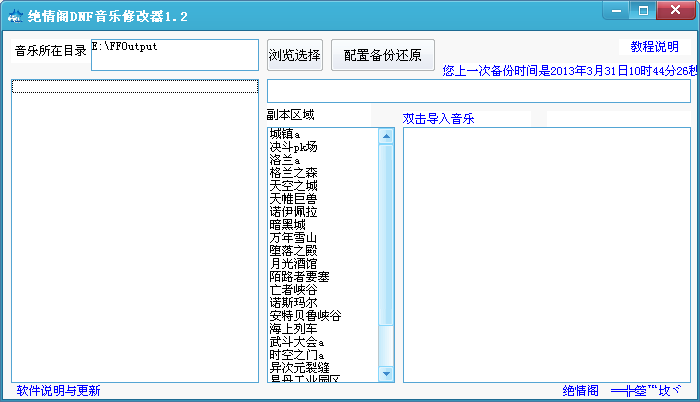Close the 绝情阁DNF音乐修改器 window
The width and height of the screenshot is (700, 402).
pyautogui.click(x=675, y=11)
